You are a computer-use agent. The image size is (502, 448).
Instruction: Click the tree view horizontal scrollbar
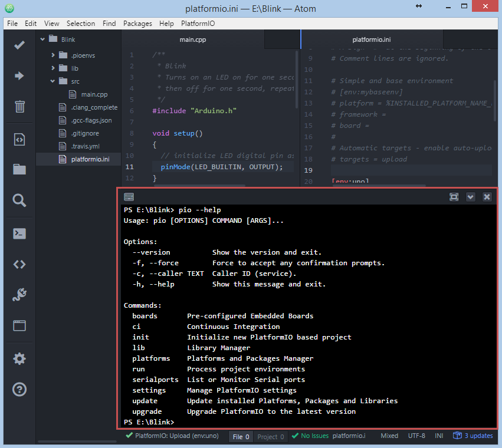77,442
